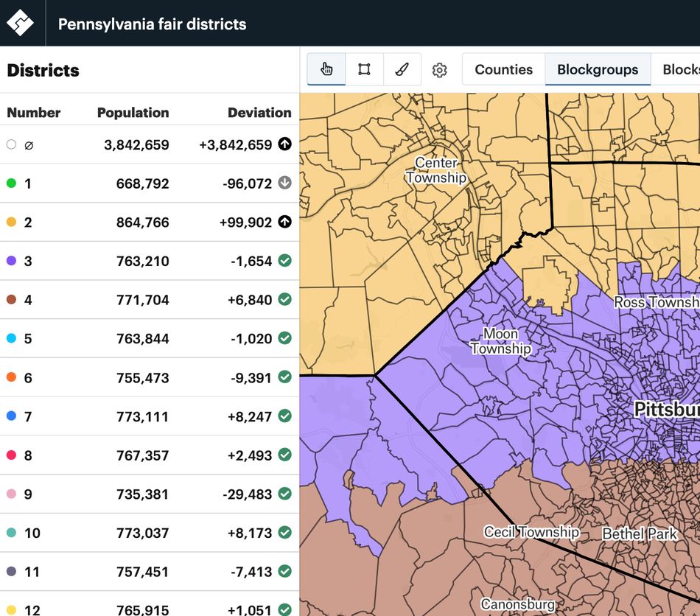Click the up-arrow deviation icon for District 2
Screen dimensions: 700x616
click(284, 222)
